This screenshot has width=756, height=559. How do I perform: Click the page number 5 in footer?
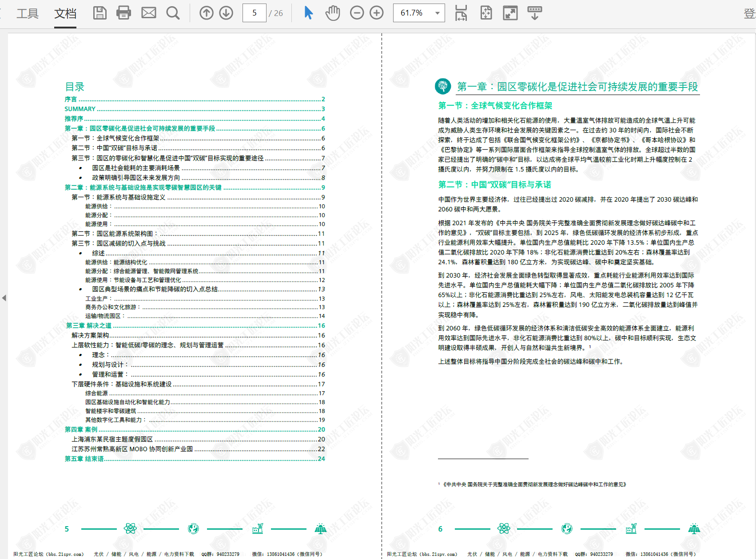pos(67,529)
